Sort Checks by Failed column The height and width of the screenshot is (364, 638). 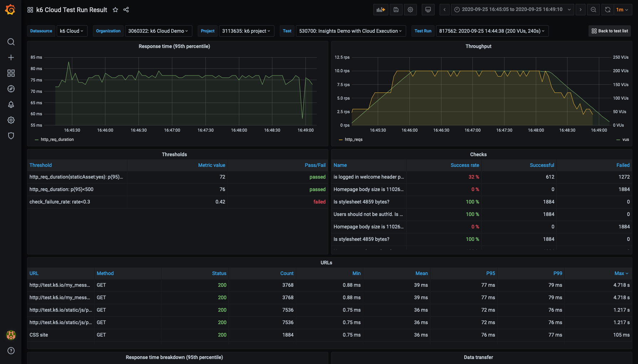click(623, 165)
